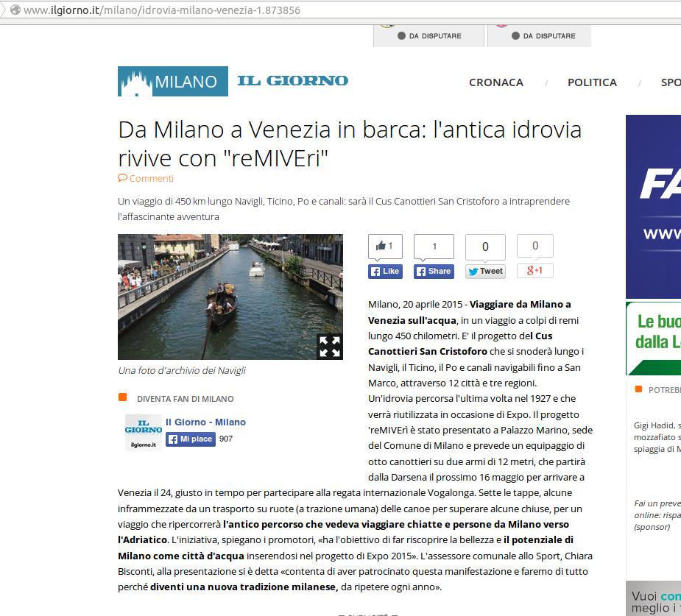Open the Milano section logo
This screenshot has height=616, width=681.
(173, 81)
